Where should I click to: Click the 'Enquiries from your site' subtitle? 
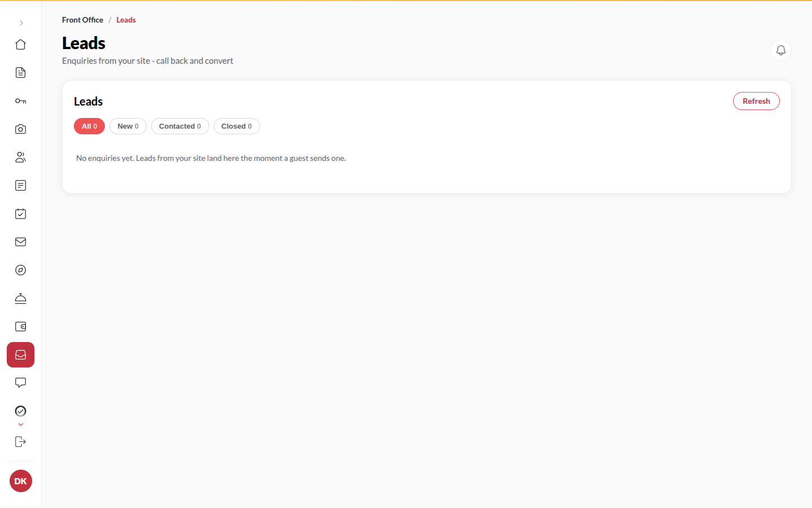(148, 61)
